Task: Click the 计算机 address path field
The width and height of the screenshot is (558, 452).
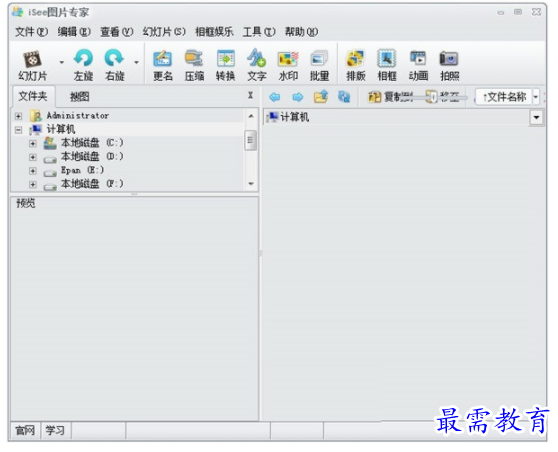Action: [397, 117]
